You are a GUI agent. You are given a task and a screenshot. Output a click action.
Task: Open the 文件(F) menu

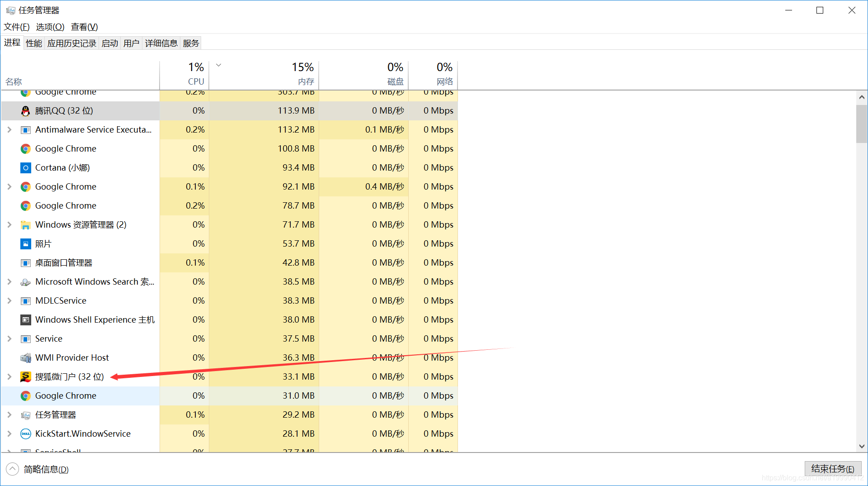[17, 27]
